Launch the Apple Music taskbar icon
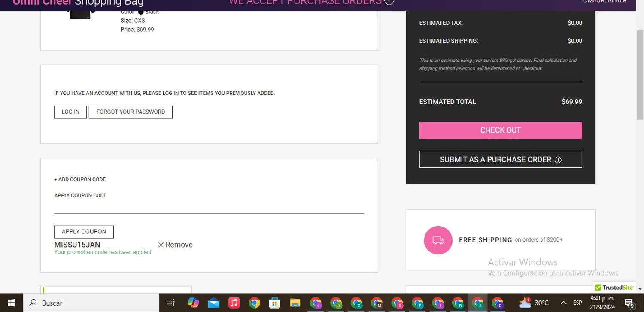This screenshot has height=312, width=644. [x=234, y=303]
